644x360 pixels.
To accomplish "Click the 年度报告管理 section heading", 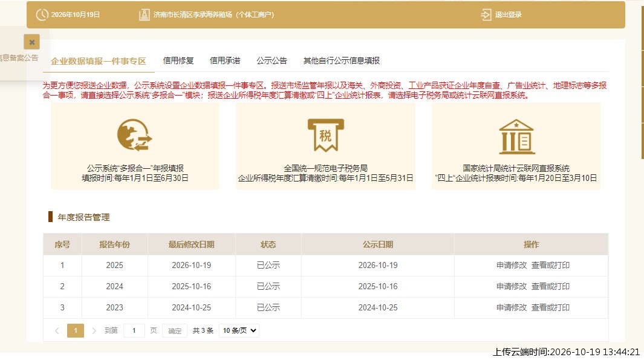I will coord(84,217).
